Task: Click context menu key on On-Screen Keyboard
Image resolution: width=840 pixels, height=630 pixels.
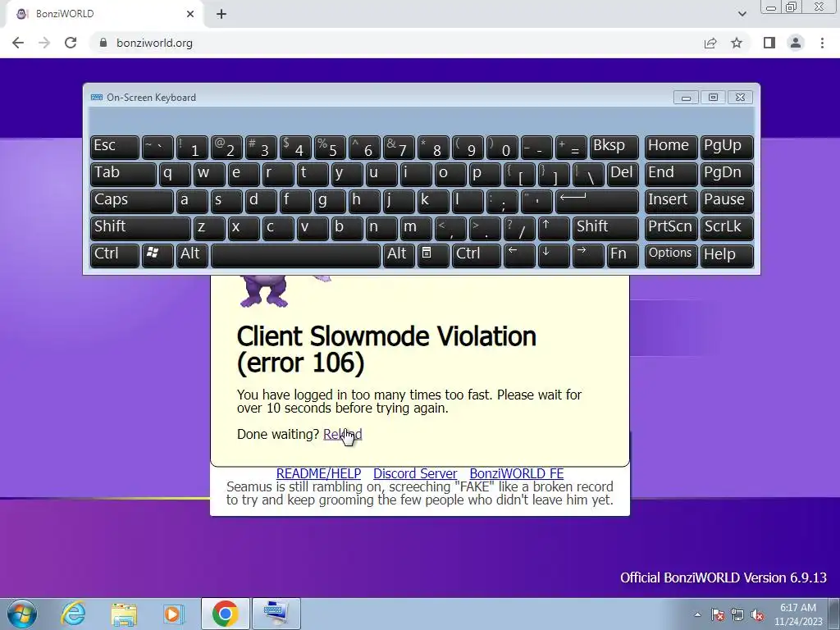Action: (433, 254)
